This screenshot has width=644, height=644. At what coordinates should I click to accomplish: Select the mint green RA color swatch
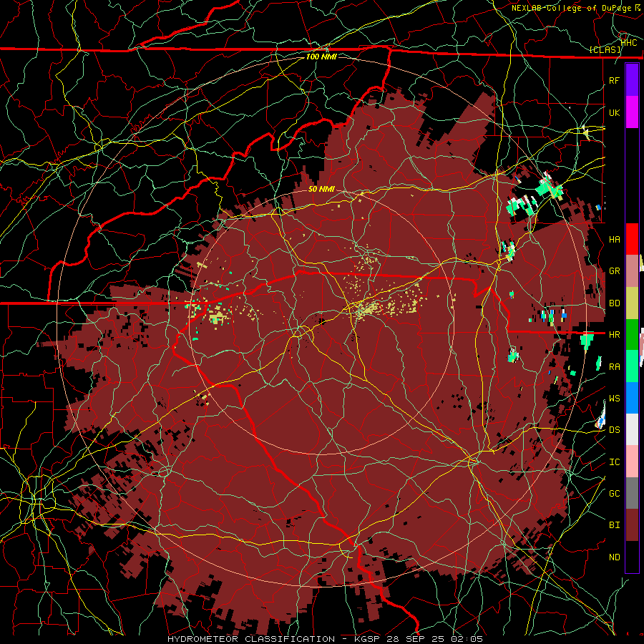click(632, 366)
